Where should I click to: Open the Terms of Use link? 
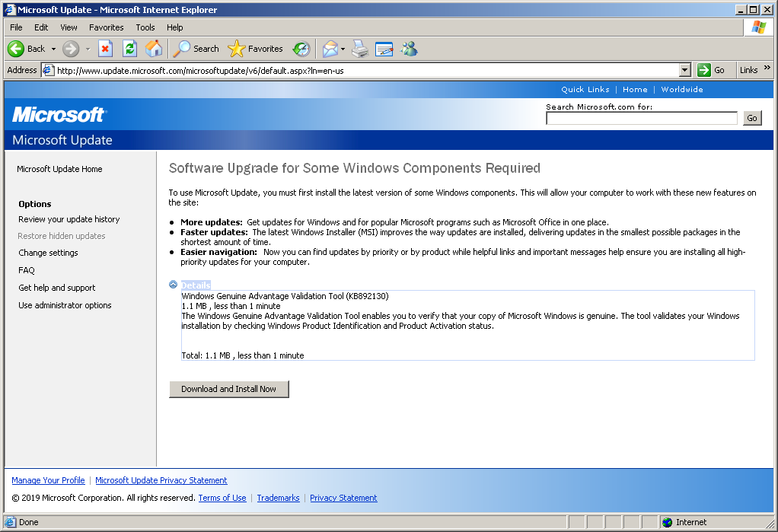(222, 498)
